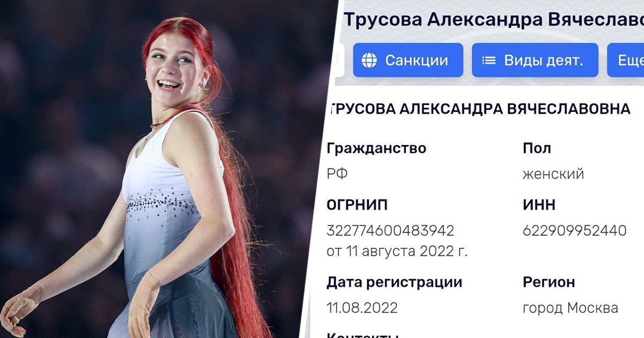Click the ОГРНИП label
Screen dimensions: 644x338
pyautogui.click(x=357, y=205)
